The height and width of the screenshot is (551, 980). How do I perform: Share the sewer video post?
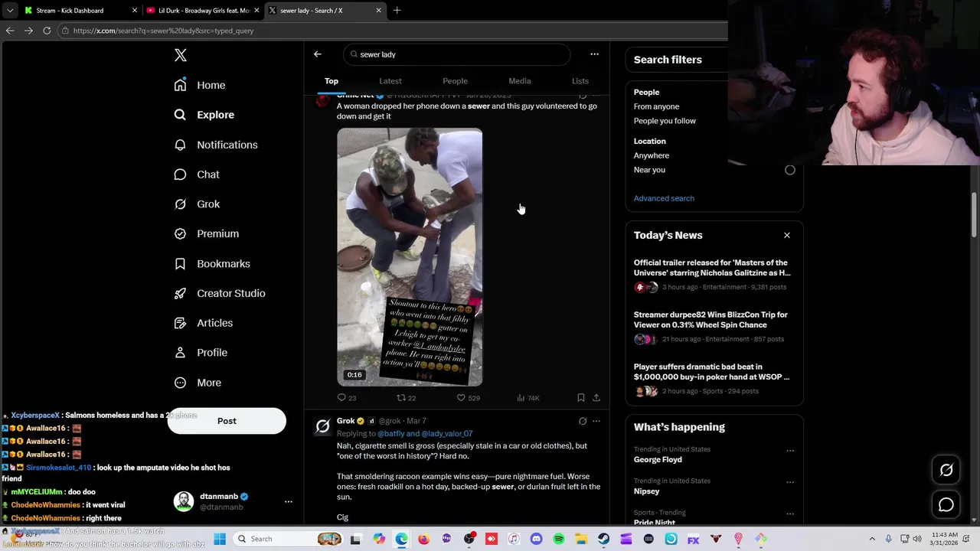(x=596, y=398)
